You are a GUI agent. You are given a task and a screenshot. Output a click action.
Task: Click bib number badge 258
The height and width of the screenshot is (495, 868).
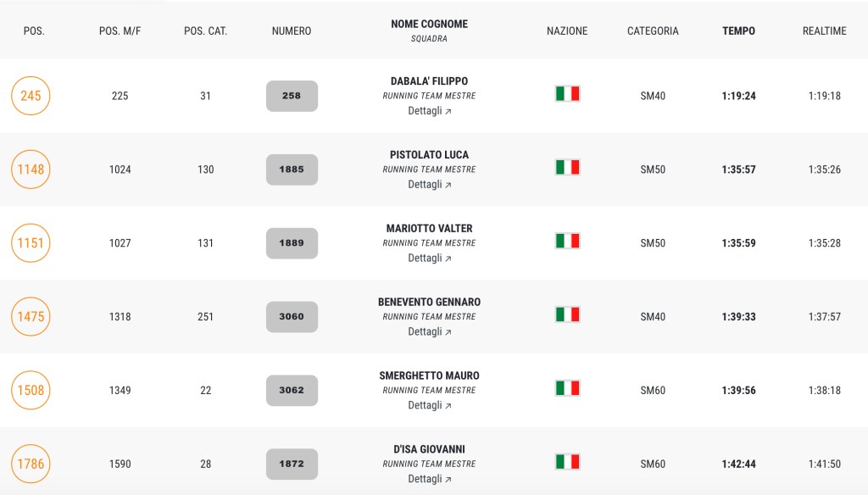click(x=292, y=96)
